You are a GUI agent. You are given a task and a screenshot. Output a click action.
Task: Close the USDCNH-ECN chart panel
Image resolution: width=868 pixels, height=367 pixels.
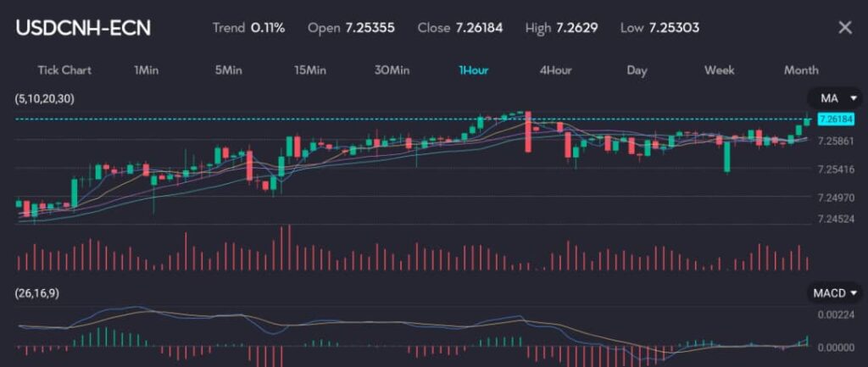pyautogui.click(x=844, y=28)
